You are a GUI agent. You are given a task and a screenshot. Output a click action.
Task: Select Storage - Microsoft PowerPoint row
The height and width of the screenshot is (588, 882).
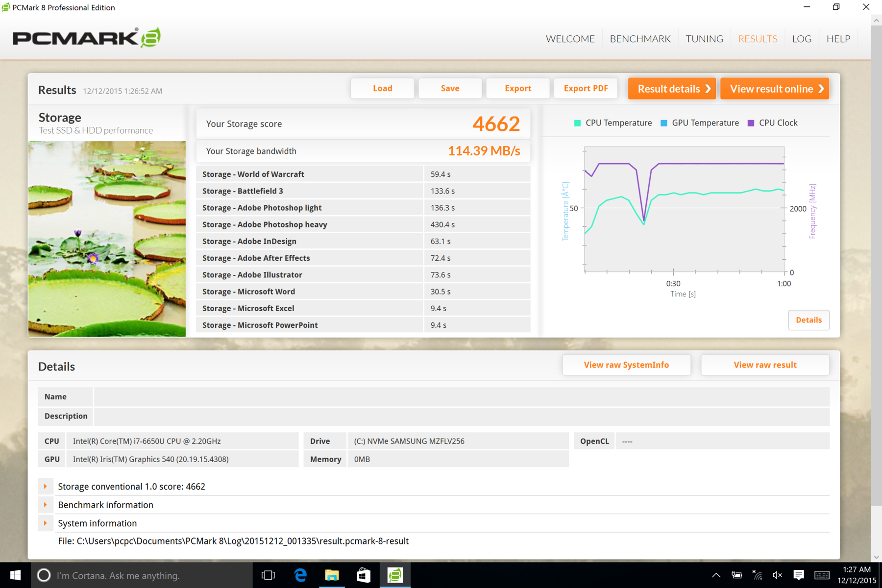(x=363, y=325)
